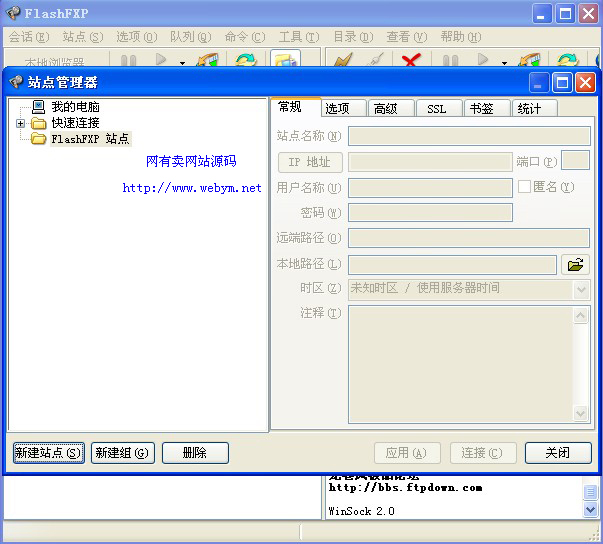
Task: Click the 密码 password input field
Action: tap(430, 213)
